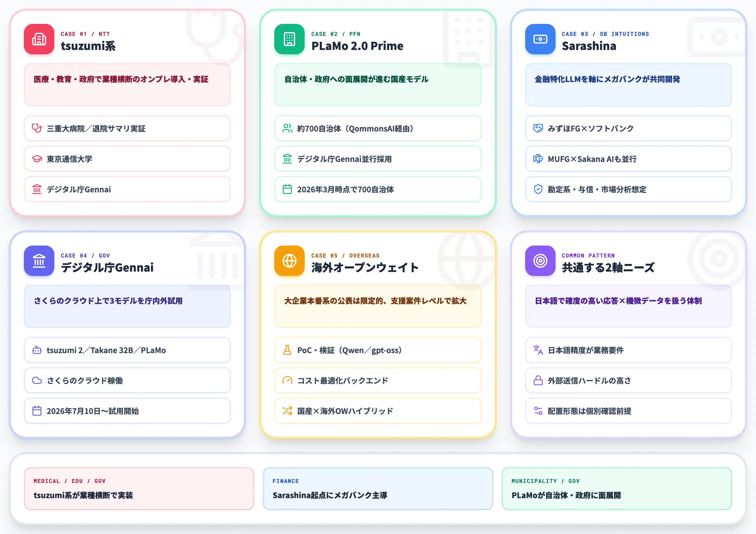Click gauge icon beside コスト最適化バックエンド
This screenshot has height=534, width=756.
[x=287, y=381]
